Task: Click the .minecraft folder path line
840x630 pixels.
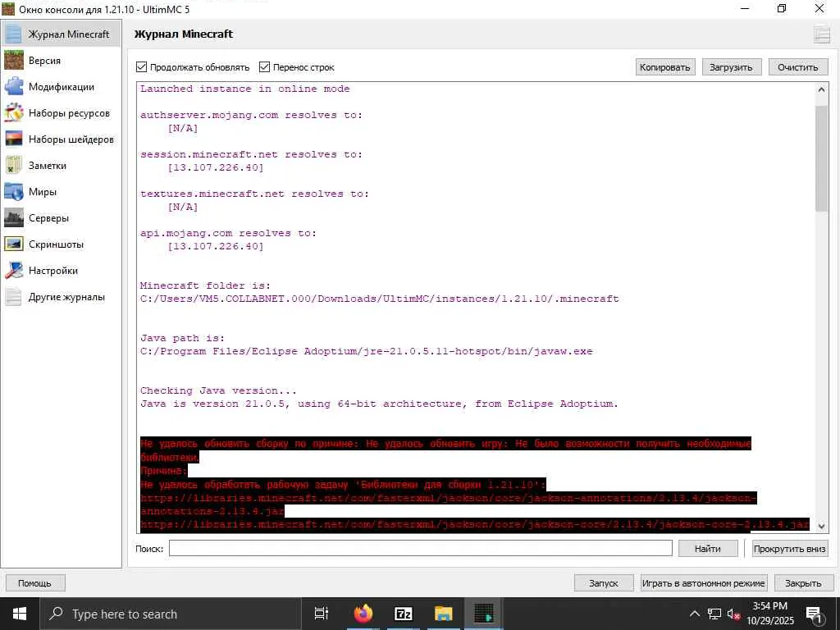Action: pyautogui.click(x=379, y=299)
